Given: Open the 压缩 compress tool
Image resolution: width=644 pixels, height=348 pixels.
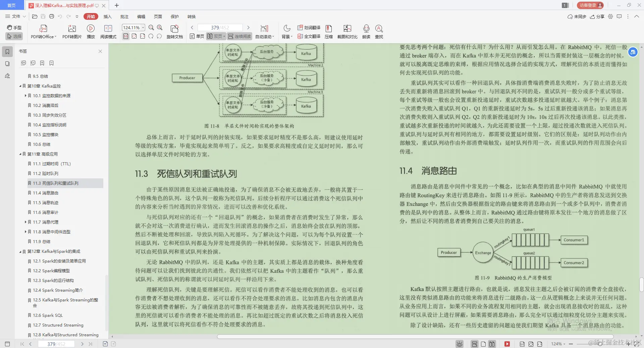Looking at the screenshot, I should pos(328,31).
